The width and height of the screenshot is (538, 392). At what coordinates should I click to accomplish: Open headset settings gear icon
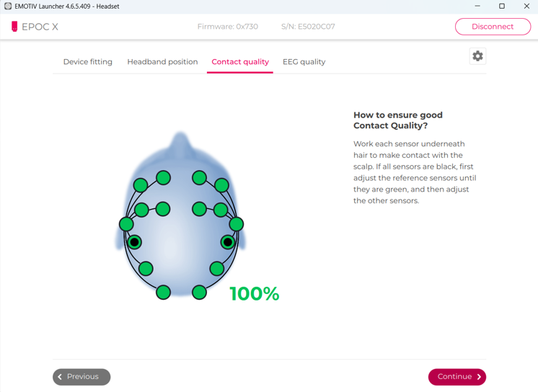coord(477,56)
